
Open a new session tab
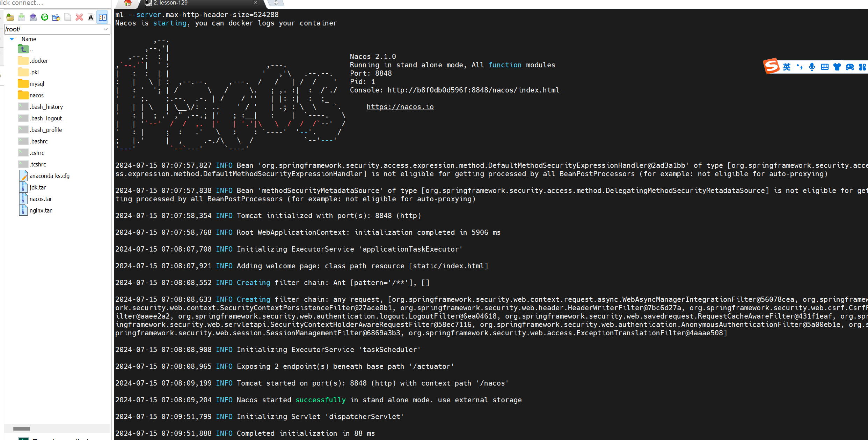tap(276, 3)
